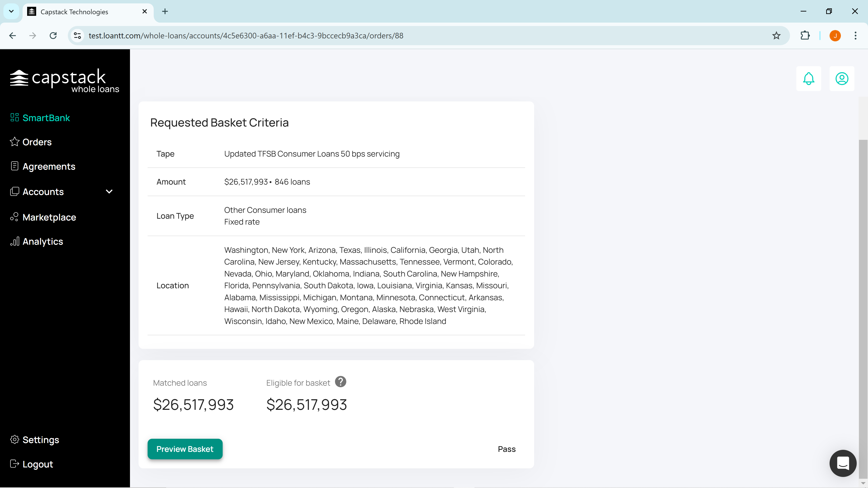Open the chat support widget

(843, 463)
